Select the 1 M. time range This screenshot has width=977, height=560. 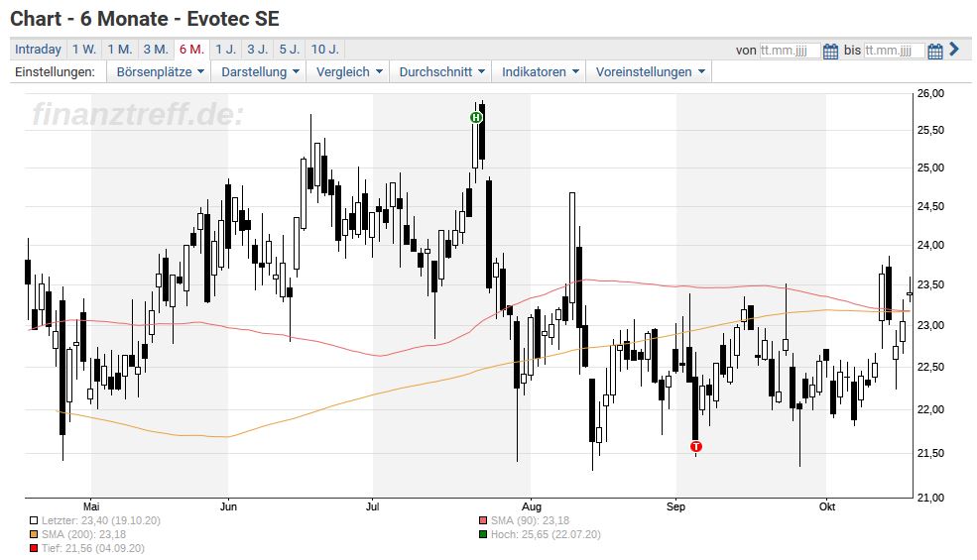(120, 50)
